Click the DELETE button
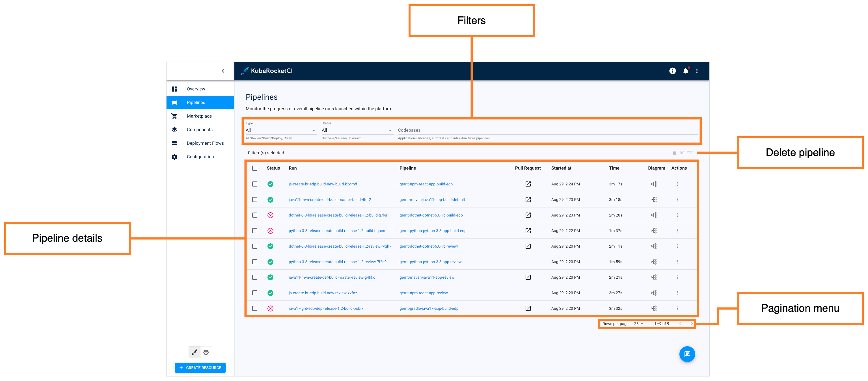The height and width of the screenshot is (381, 868). pos(683,153)
